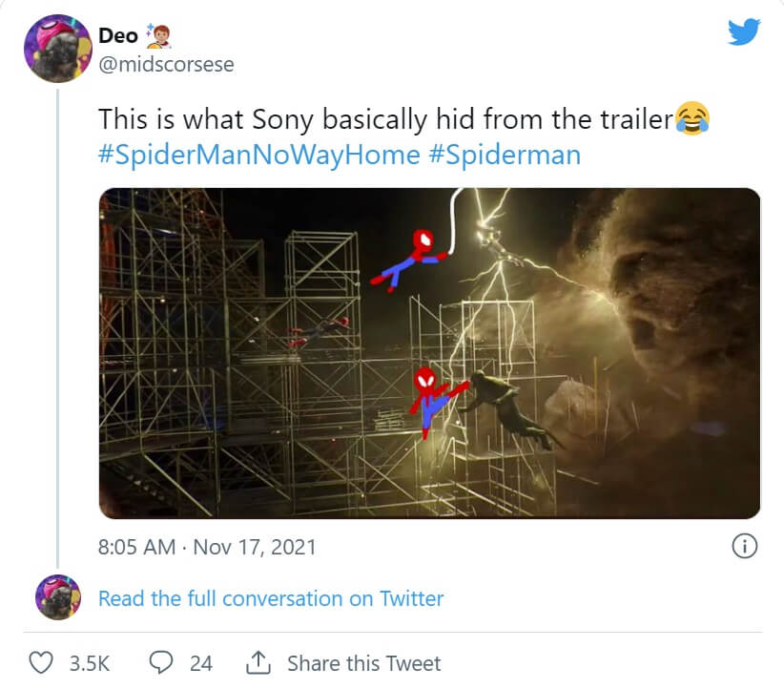Click the 8:05 AM Nov 17, 2021 timestamp

point(207,547)
